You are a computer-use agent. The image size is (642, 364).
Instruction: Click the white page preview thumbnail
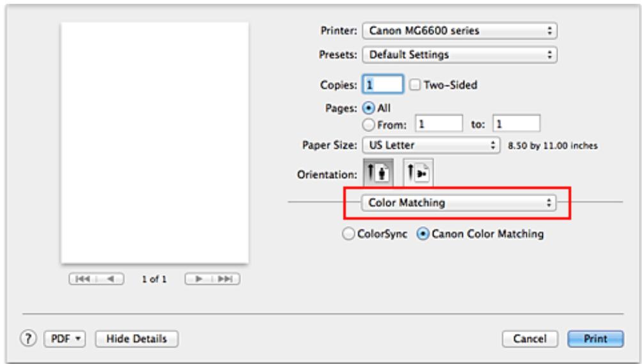point(155,143)
